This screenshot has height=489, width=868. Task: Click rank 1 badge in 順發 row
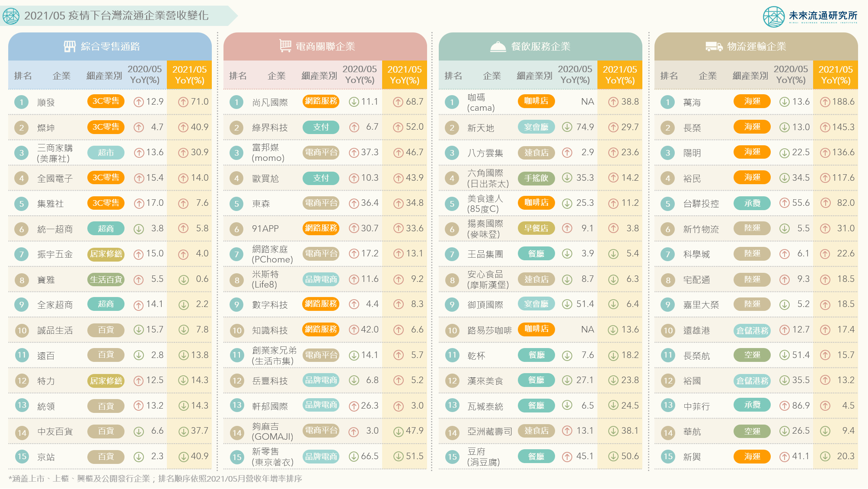(x=21, y=102)
